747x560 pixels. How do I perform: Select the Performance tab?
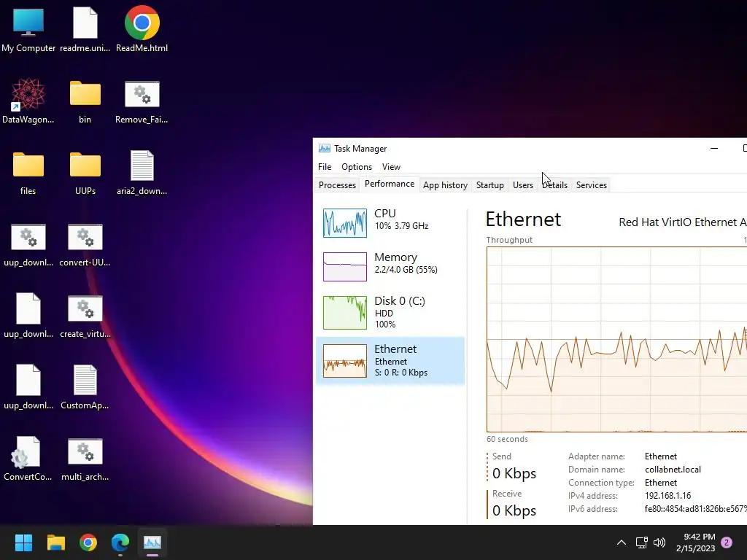point(390,184)
